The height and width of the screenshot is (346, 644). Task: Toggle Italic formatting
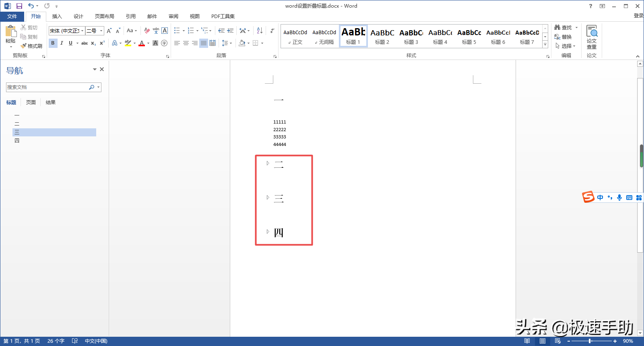tap(62, 43)
